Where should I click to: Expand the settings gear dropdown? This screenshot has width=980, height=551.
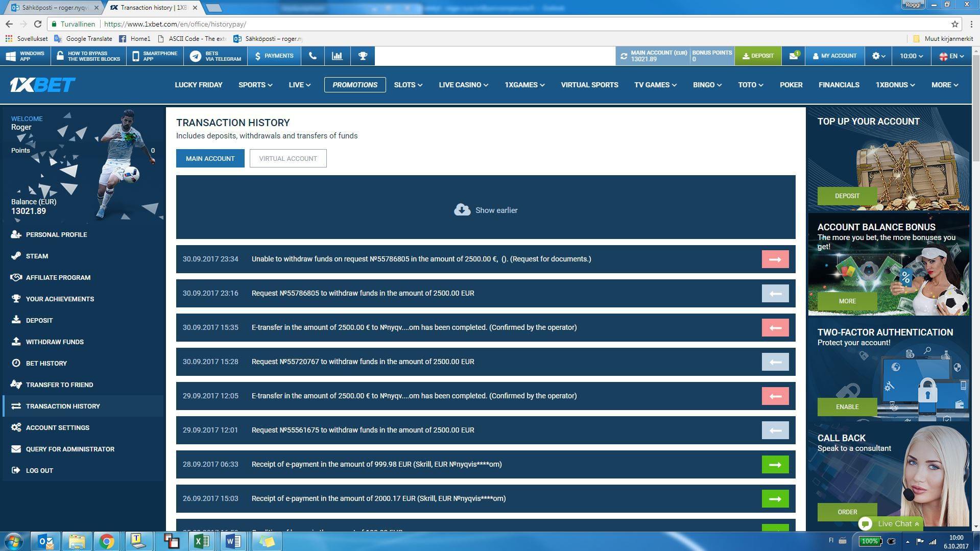coord(878,56)
